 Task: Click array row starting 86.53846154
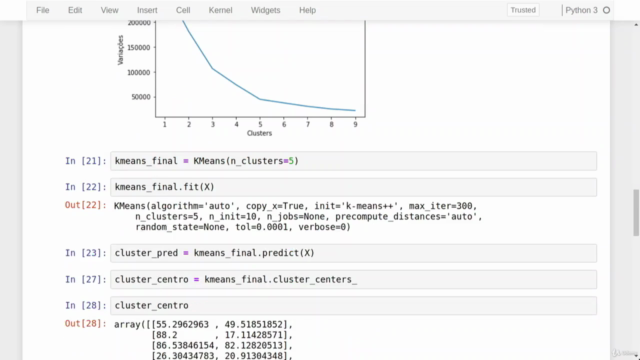[222, 346]
